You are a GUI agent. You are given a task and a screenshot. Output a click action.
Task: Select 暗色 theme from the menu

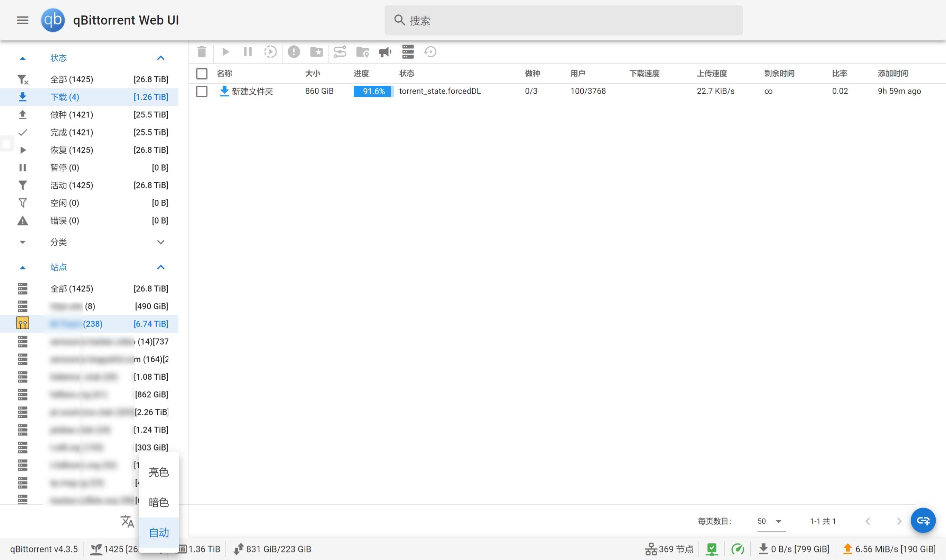coord(159,502)
